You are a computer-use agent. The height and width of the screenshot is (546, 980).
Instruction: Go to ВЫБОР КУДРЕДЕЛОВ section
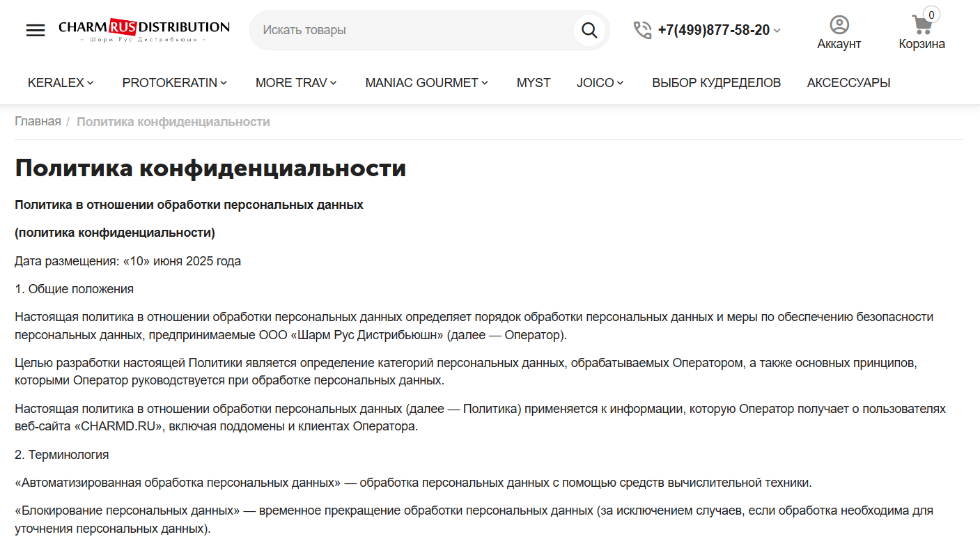point(716,83)
